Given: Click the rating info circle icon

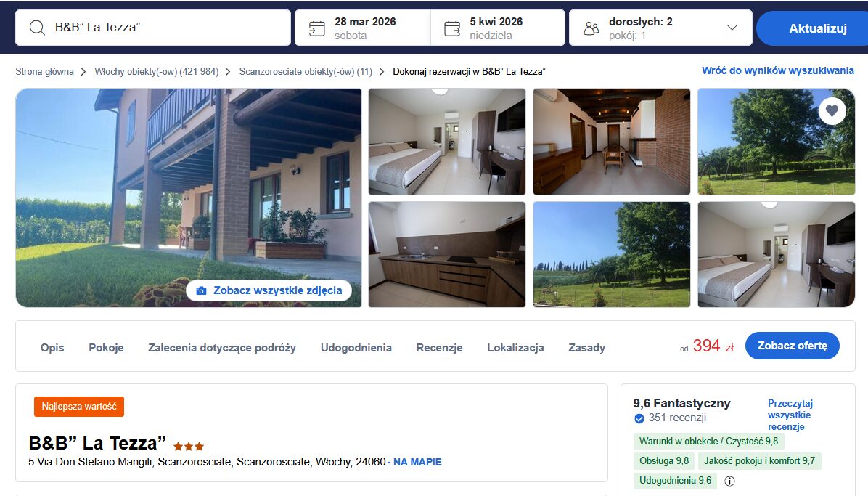Looking at the screenshot, I should tap(729, 481).
